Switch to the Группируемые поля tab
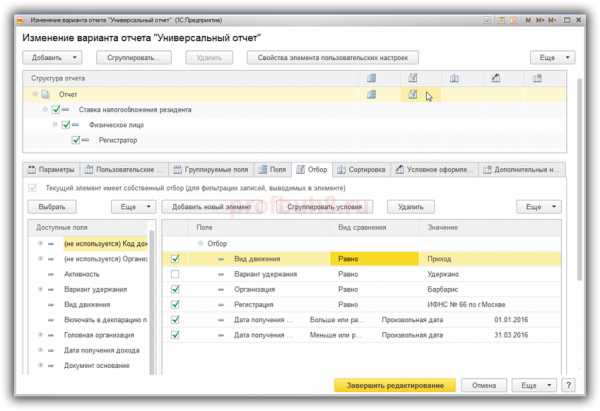 pos(211,170)
